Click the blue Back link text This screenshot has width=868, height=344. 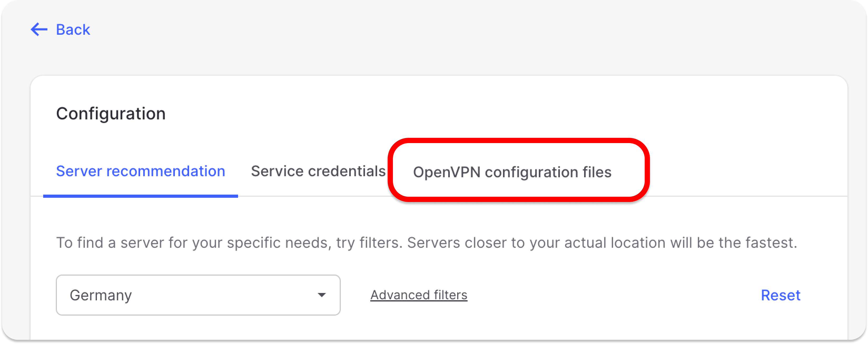pyautogui.click(x=73, y=30)
